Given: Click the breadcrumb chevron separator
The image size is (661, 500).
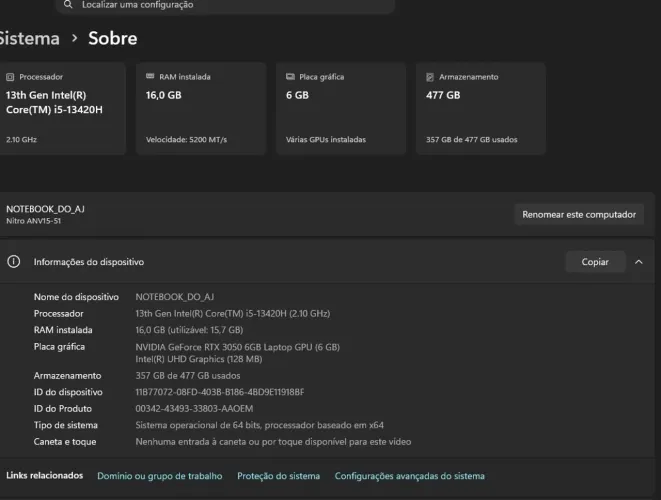Looking at the screenshot, I should click(75, 38).
